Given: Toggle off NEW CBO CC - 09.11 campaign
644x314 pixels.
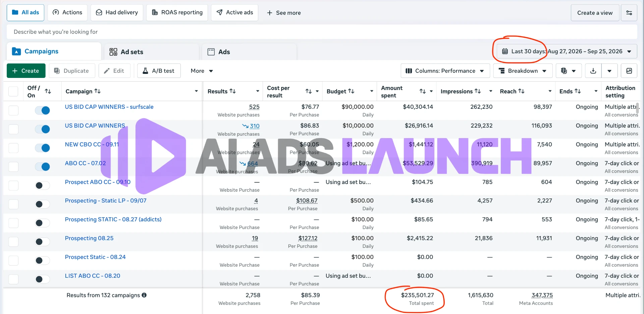Looking at the screenshot, I should click(43, 148).
